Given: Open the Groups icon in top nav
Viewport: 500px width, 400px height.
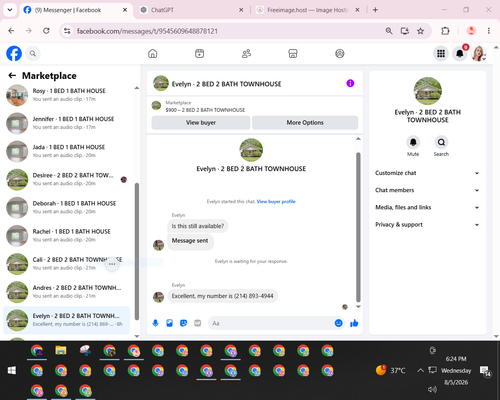Looking at the screenshot, I should (340, 53).
